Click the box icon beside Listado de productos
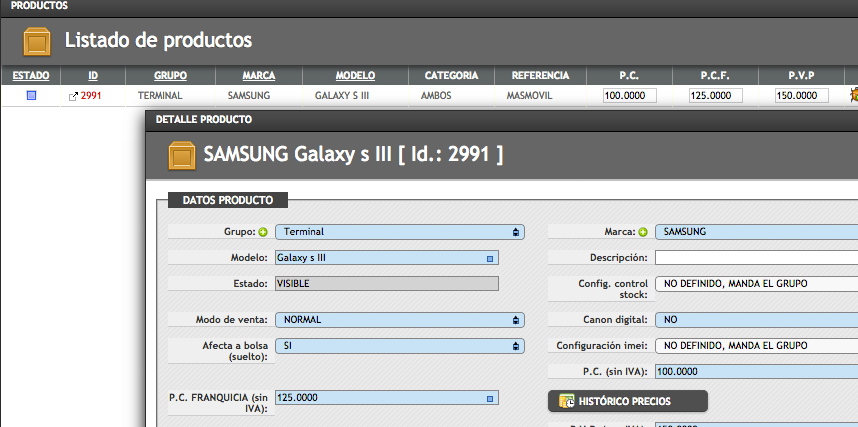The image size is (858, 427). tap(37, 42)
